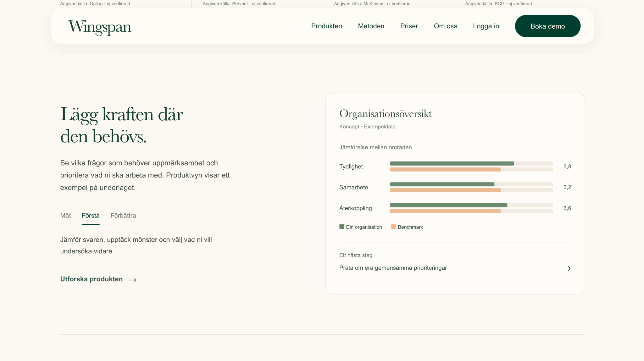Click the Angiven källa: BCG note
The image size is (644, 361).
click(x=498, y=4)
